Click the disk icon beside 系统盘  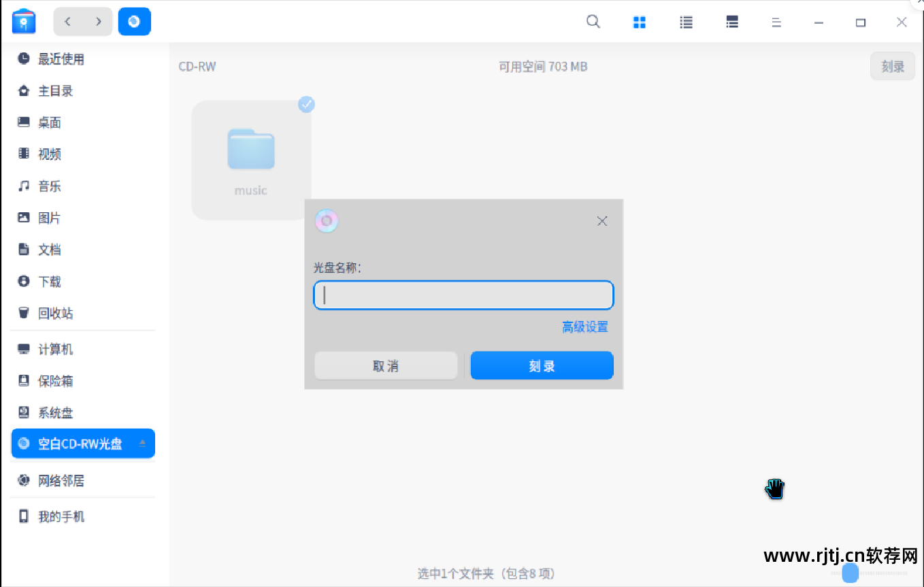click(24, 413)
